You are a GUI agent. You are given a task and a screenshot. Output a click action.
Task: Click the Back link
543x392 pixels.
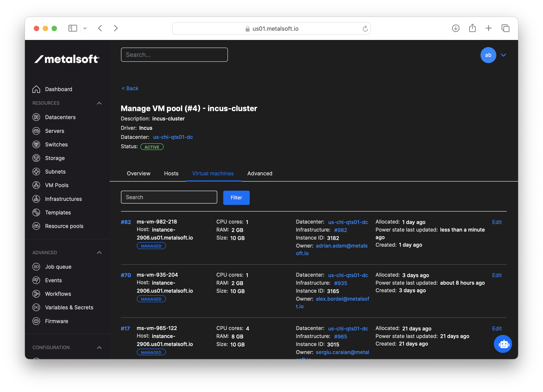pos(130,88)
